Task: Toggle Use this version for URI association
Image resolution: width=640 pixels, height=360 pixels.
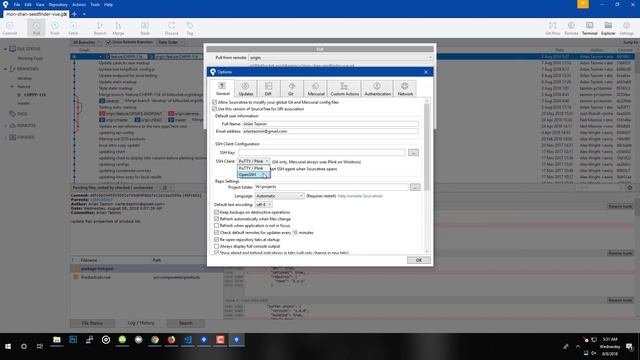Action: (x=215, y=109)
